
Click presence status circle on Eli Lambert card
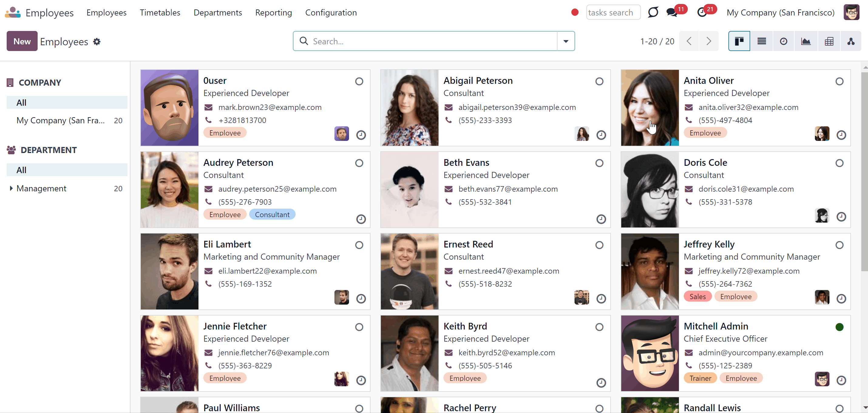coord(359,245)
